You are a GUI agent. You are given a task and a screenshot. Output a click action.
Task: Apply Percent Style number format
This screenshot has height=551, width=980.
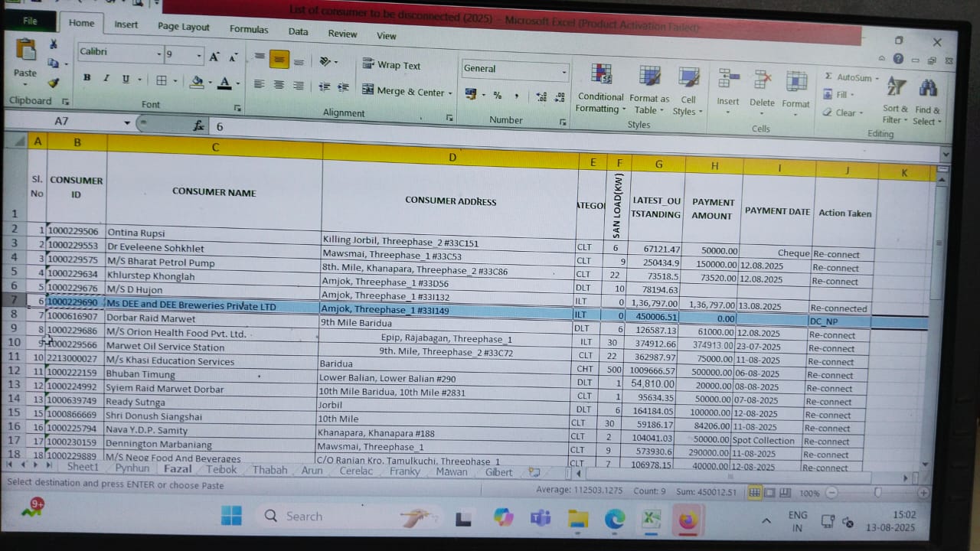[x=498, y=96]
